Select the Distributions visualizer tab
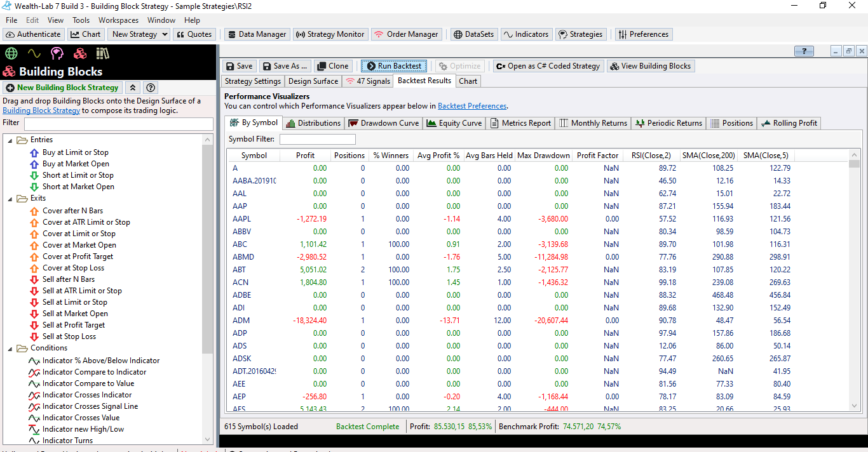Image resolution: width=868 pixels, height=452 pixels. click(313, 123)
